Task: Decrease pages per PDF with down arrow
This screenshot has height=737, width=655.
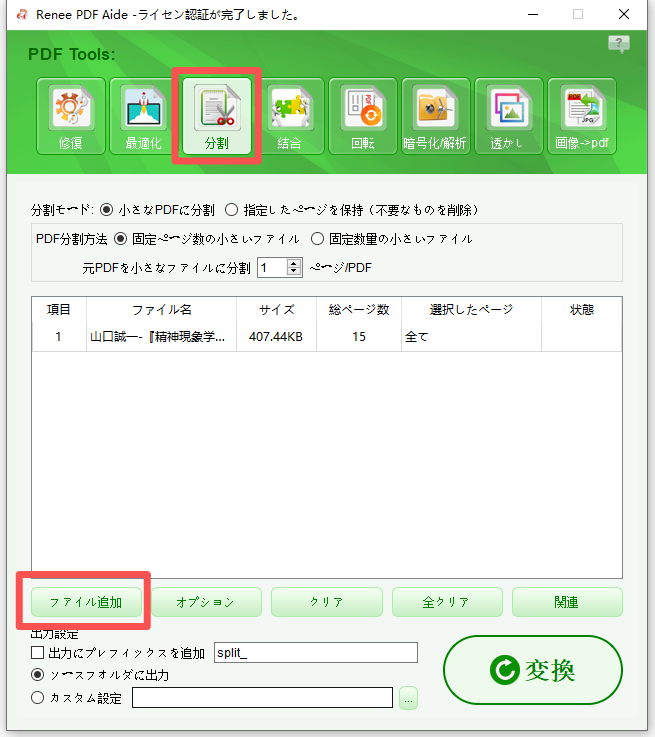Action: point(294,272)
